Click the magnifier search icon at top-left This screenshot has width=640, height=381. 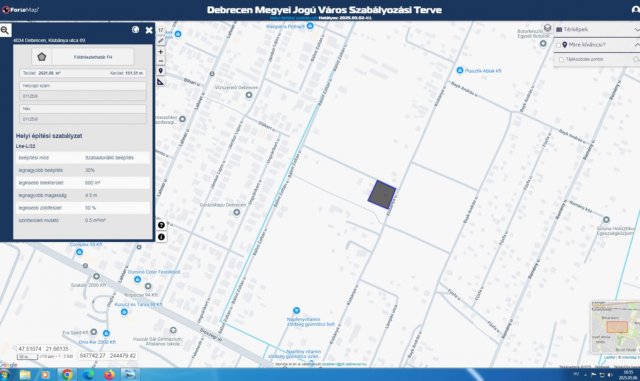(x=5, y=30)
